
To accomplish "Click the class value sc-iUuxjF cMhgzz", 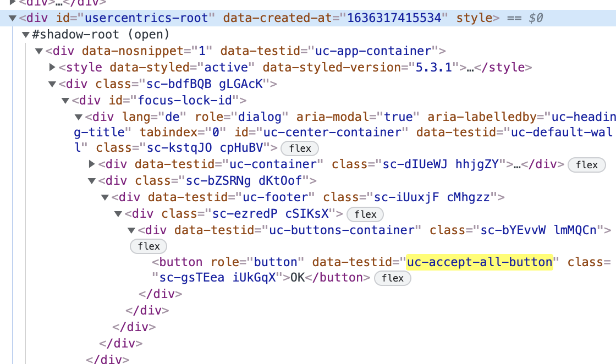I will tap(432, 197).
